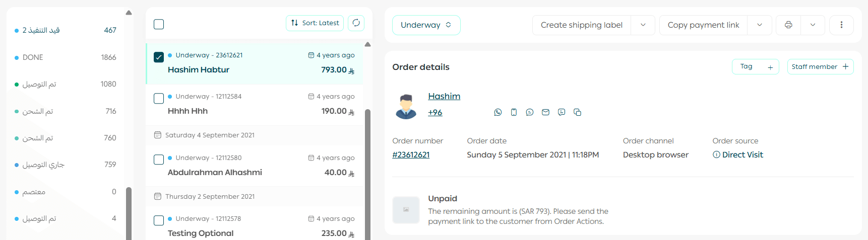Click the copy icon beside contact icons
Screen dimensions: 868x240
(x=577, y=112)
